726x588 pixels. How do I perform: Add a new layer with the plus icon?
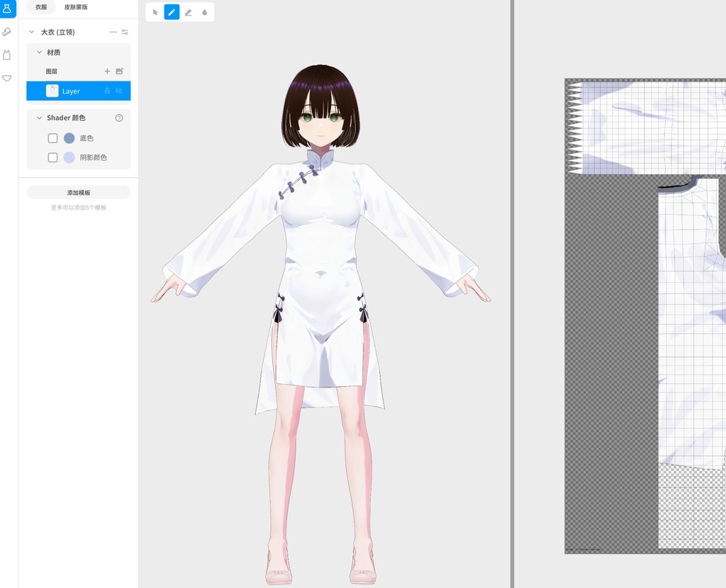pos(106,71)
